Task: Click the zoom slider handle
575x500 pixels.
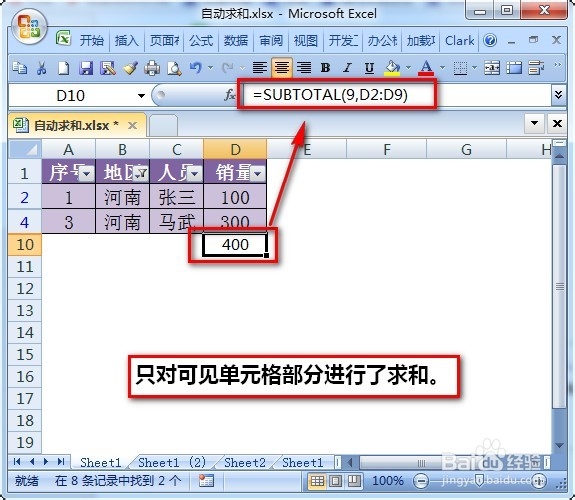Action: (479, 481)
